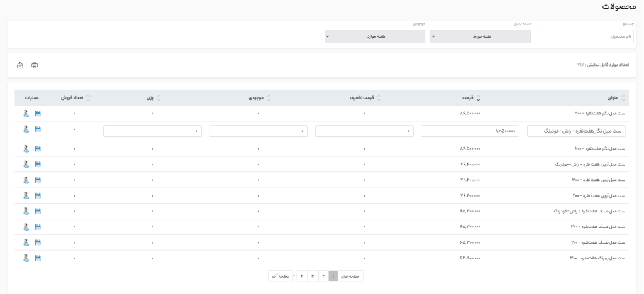The width and height of the screenshot is (644, 294).
Task: Click the صفحه اول first page button
Action: pos(350,276)
